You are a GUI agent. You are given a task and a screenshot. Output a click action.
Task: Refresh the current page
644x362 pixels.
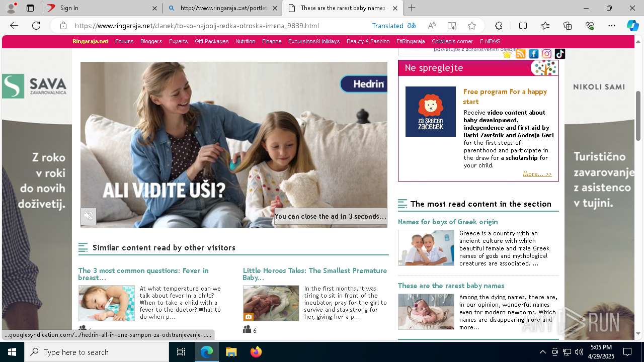point(36,26)
